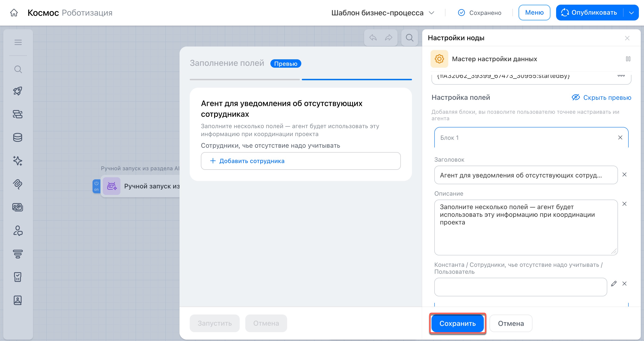Click the redo arrow on canvas toolbar
This screenshot has width=644, height=341.
[388, 38]
